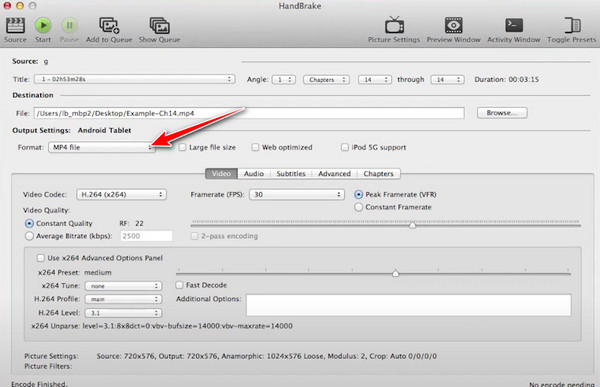Screen dimensions: 600x387
Task: Open the Source clapperboard icon
Action: [x=15, y=26]
